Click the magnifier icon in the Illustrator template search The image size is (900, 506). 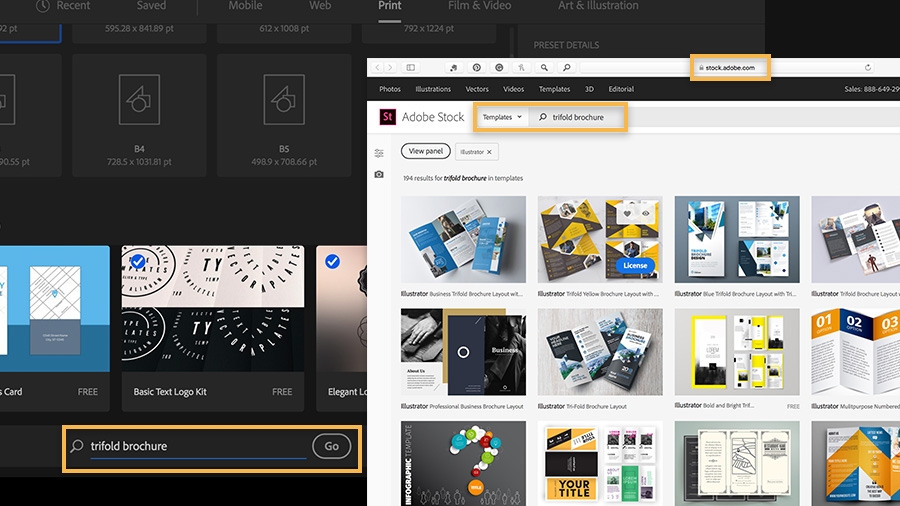[77, 446]
